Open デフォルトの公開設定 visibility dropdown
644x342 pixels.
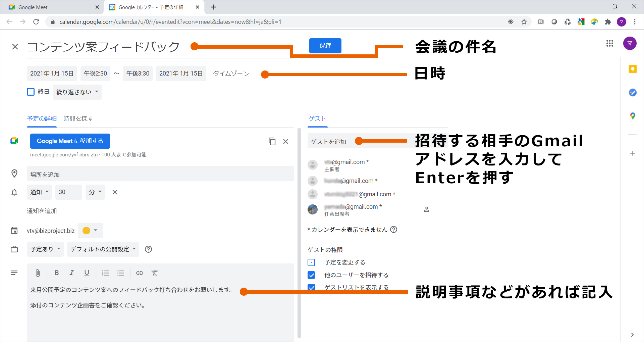pos(103,249)
